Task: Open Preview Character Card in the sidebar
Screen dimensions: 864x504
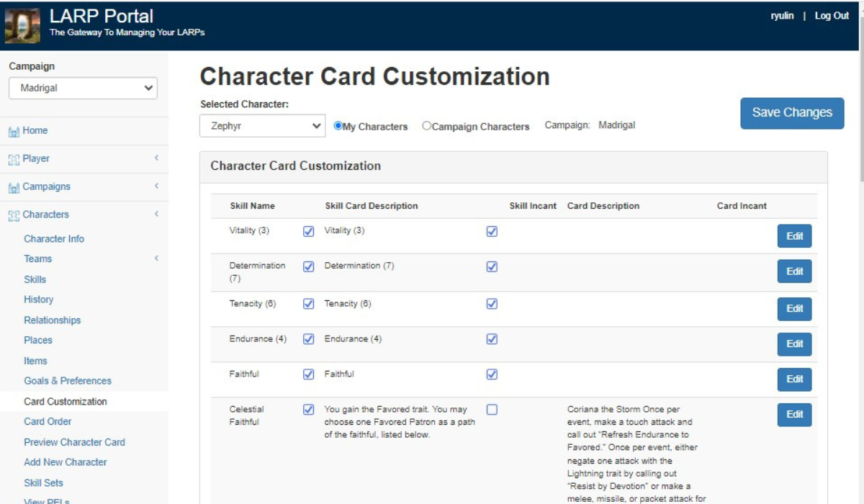Action: pos(74,442)
